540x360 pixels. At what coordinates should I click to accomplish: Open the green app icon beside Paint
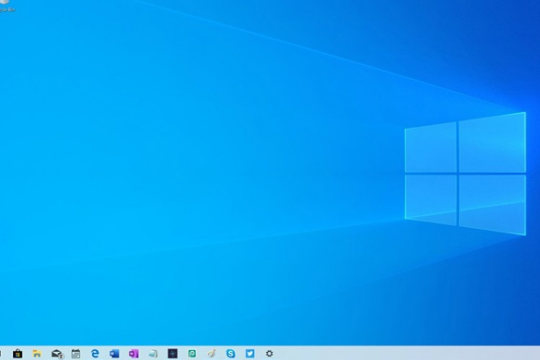(192, 353)
